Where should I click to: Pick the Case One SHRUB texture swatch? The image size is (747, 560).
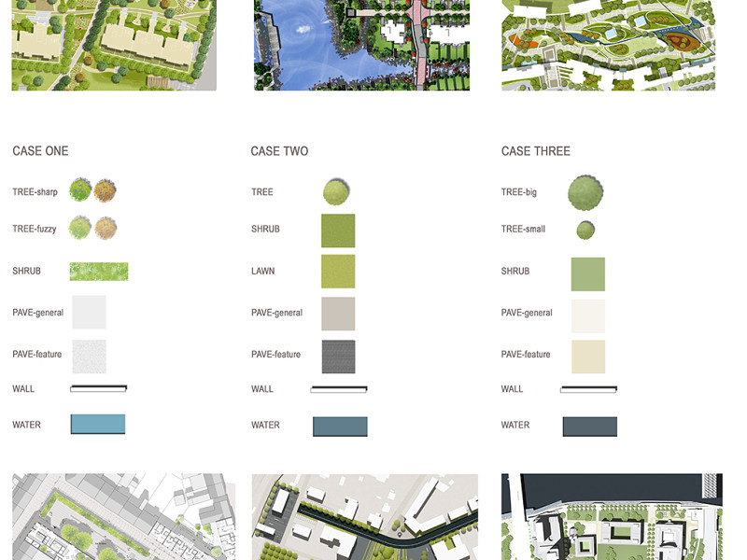tap(99, 272)
